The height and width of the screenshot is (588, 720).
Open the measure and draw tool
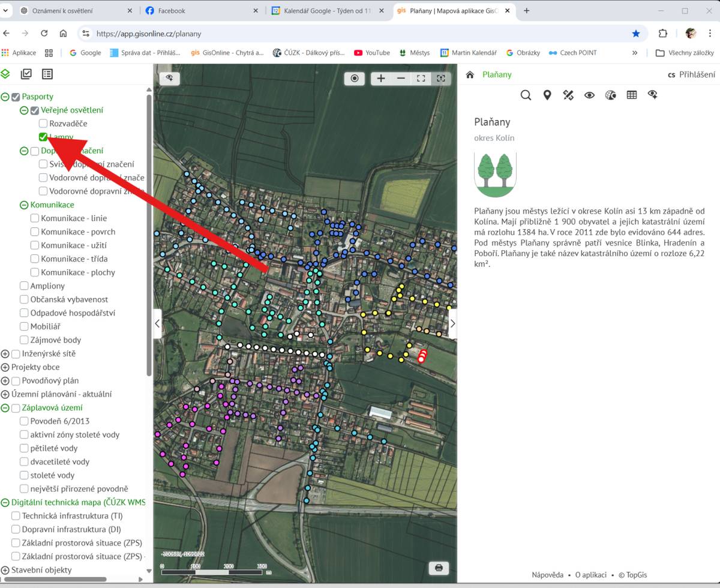click(x=568, y=95)
